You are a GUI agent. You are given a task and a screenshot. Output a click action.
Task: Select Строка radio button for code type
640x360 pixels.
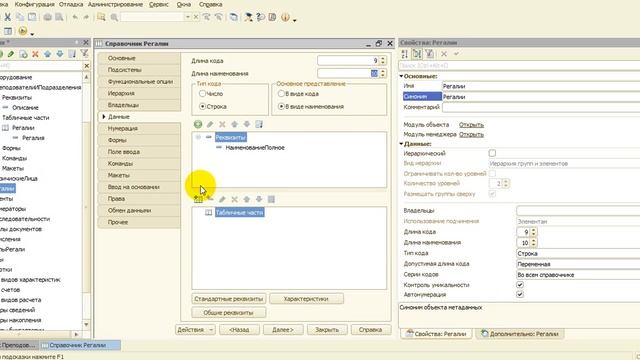[x=202, y=106]
